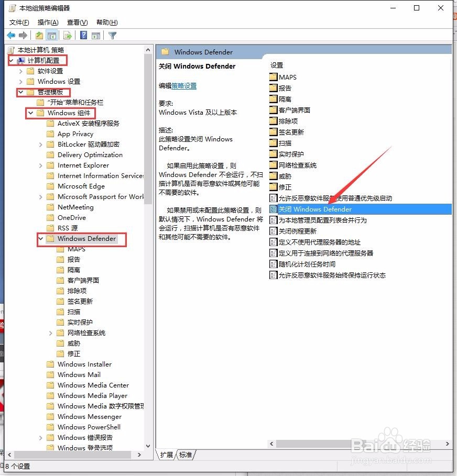Open the 排除项 folder in settings list
The width and height of the screenshot is (457, 476).
pyautogui.click(x=284, y=121)
